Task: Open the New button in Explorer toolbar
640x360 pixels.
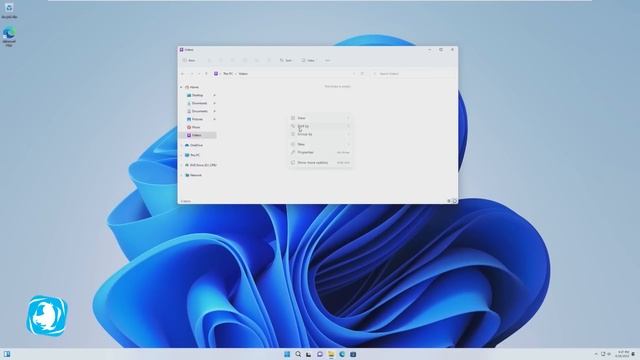Action: point(189,60)
